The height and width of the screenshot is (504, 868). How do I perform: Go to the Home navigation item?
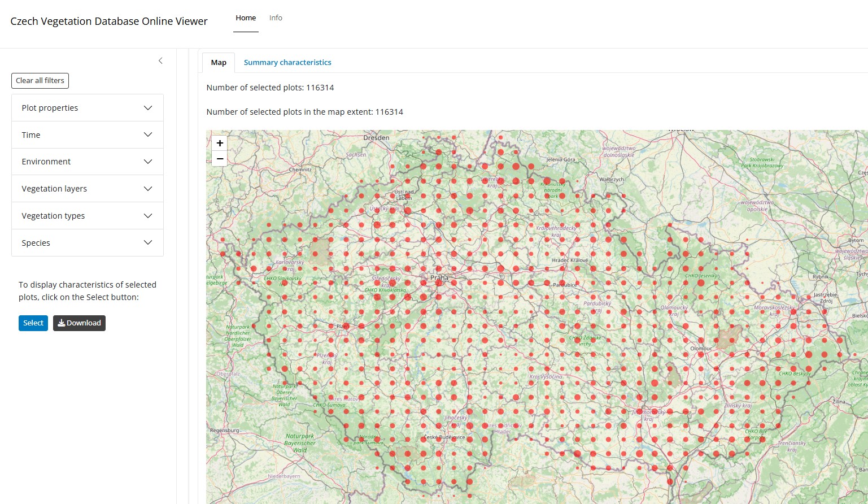[x=246, y=18]
